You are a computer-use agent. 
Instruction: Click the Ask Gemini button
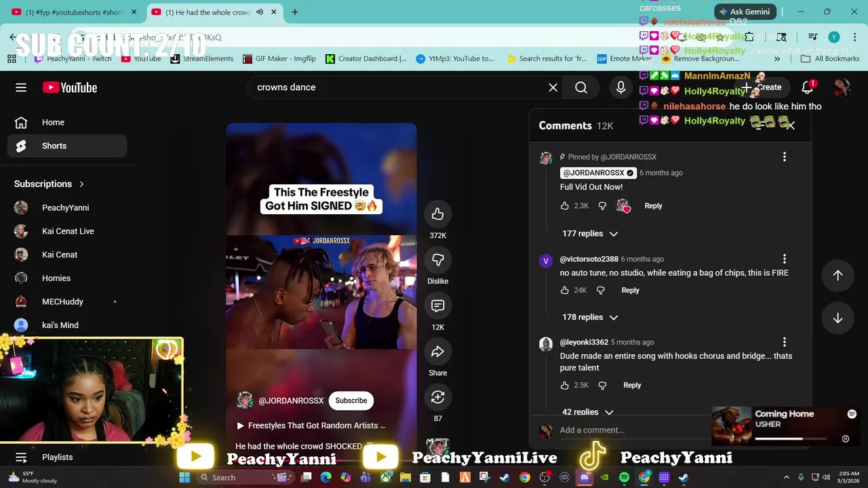(x=745, y=12)
